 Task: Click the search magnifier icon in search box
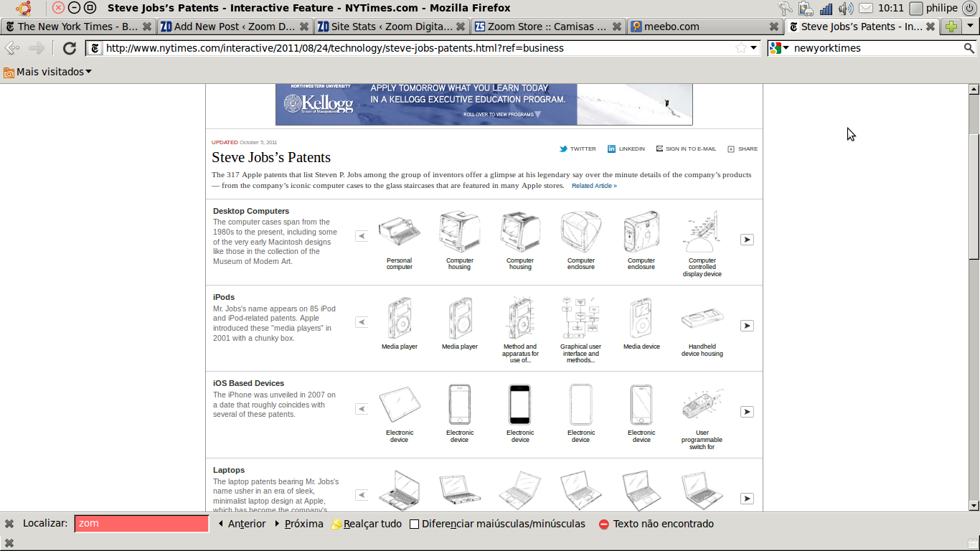(x=969, y=48)
